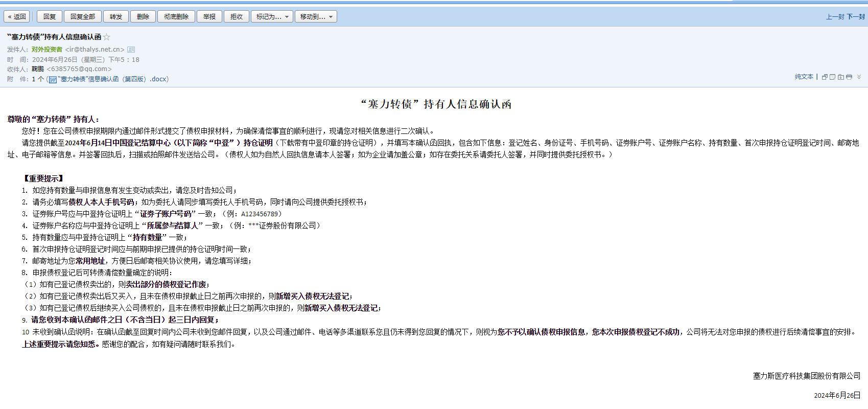This screenshot has height=409, width=868.
Task: Open attachment "塞力转债"信息确认函（第四版）.docx
Action: tap(113, 79)
